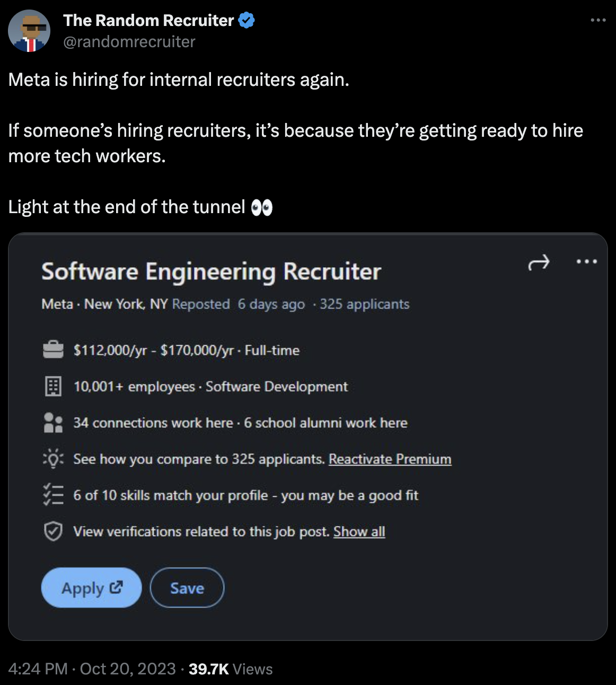616x685 pixels.
Task: Click the Show all verifications link
Action: click(359, 531)
